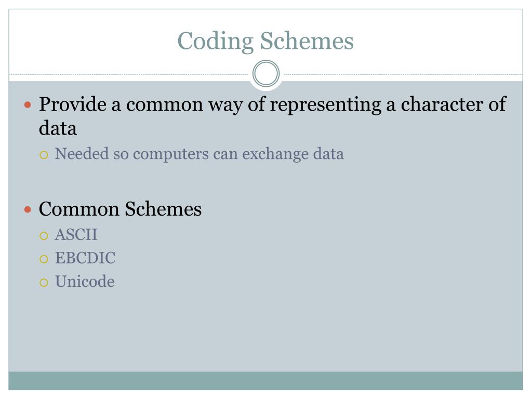Click the EBCDIC list item
This screenshot has width=532, height=399.
(85, 258)
